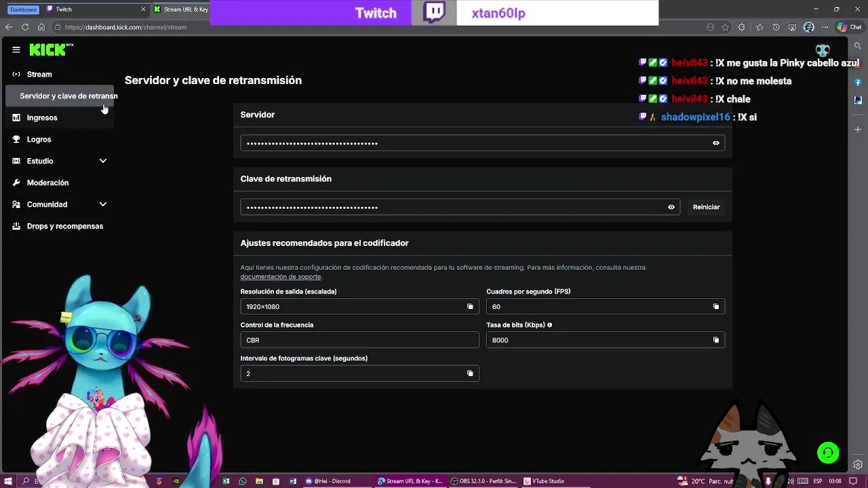Click PayPal icon in Edge sidebar
Viewport: 868px width, 488px height.
tap(858, 100)
